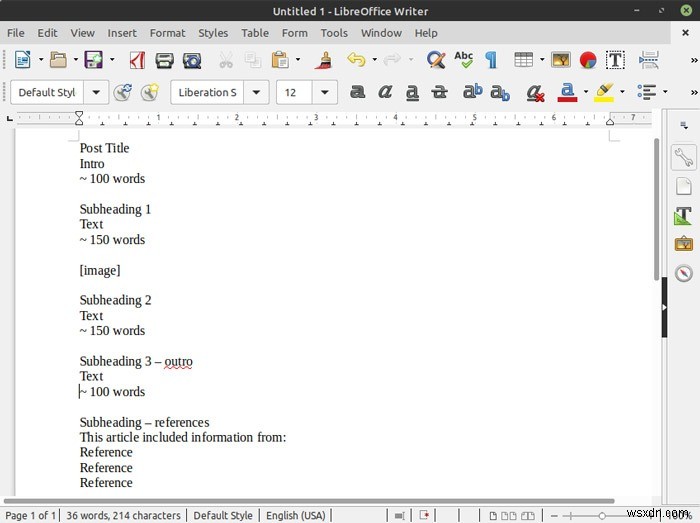Open the File menu
The height and width of the screenshot is (523, 700).
pos(16,33)
